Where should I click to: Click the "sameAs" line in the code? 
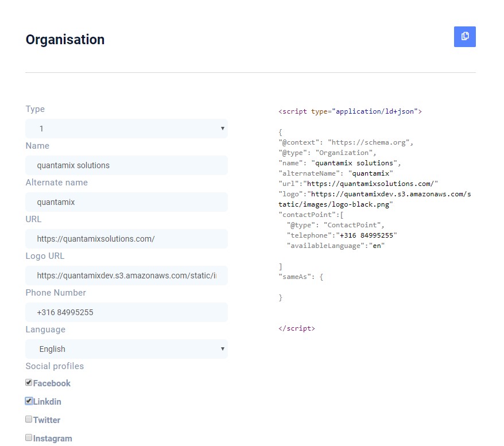301,277
